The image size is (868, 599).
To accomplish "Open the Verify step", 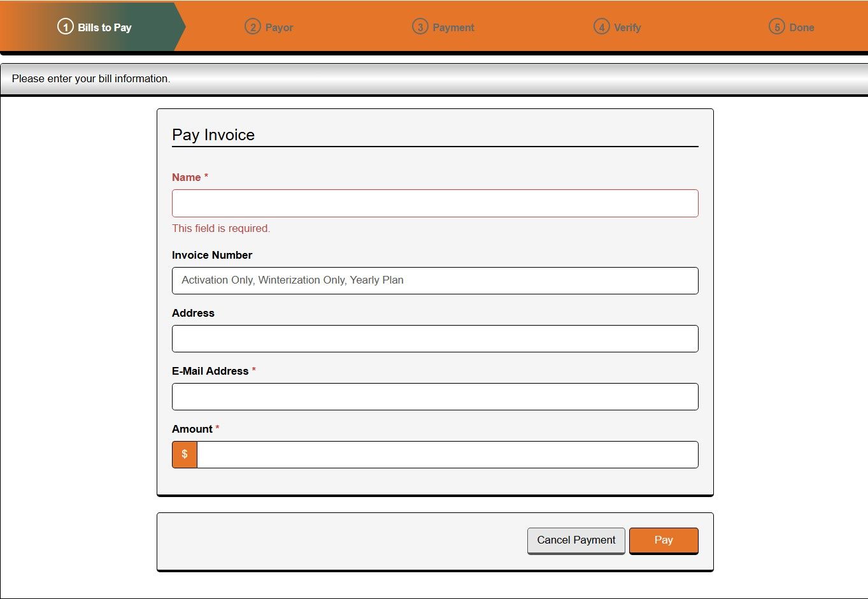I will (x=616, y=27).
